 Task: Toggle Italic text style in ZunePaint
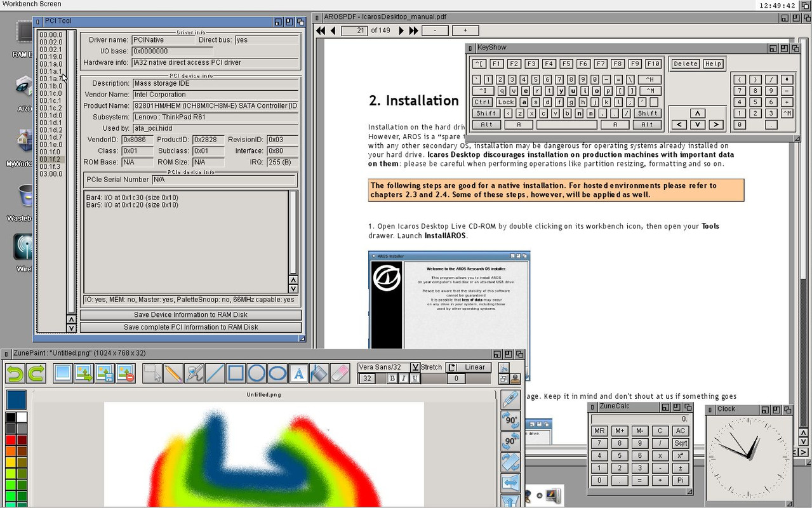click(403, 378)
